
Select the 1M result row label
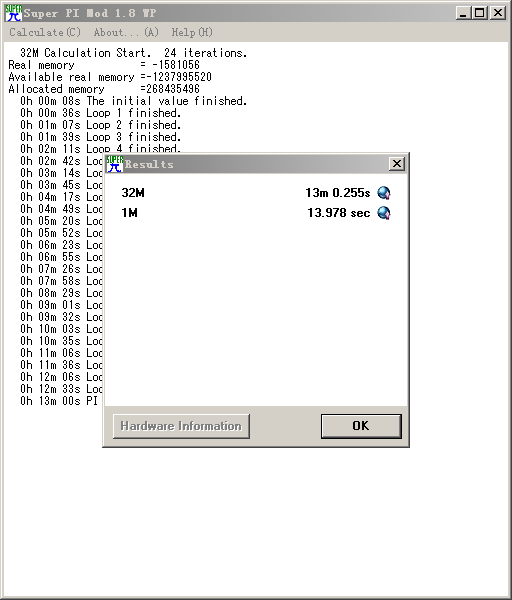tap(129, 213)
